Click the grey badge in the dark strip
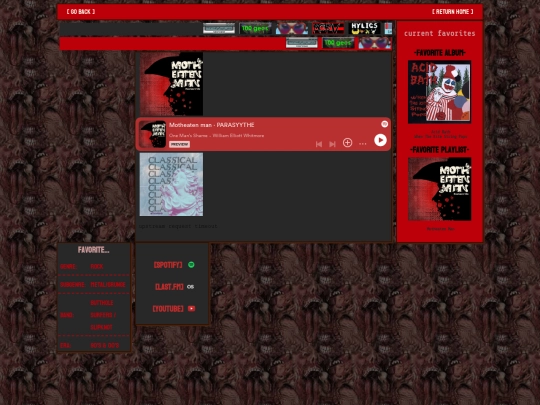 pyautogui.click(x=219, y=29)
